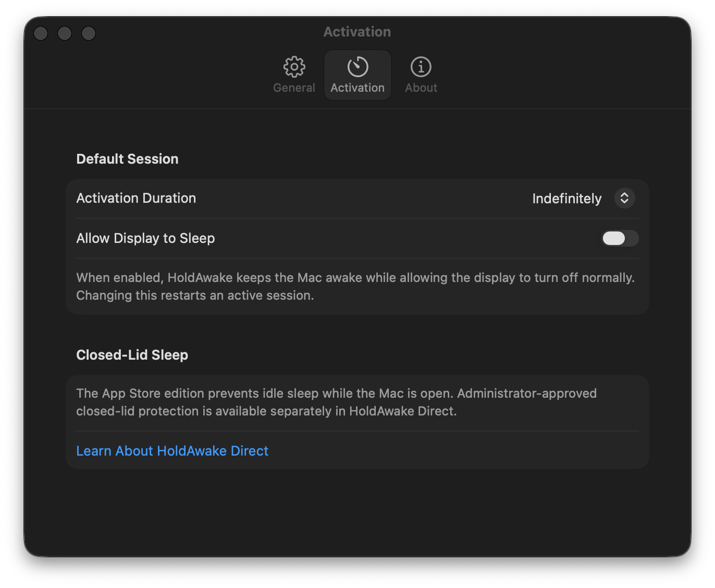Viewport: 715px width, 588px height.
Task: Minimize the Activation window
Action: [x=65, y=33]
